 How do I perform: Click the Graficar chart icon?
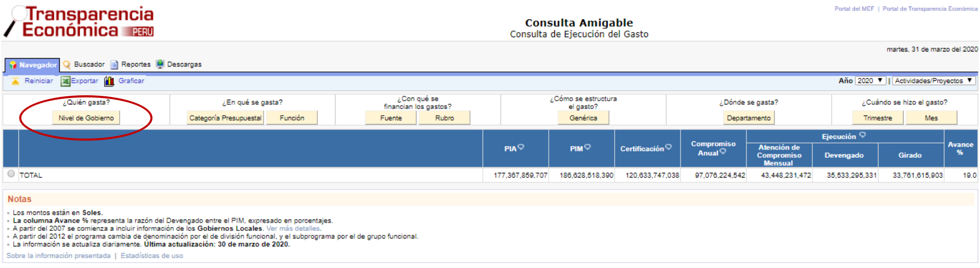coord(109,81)
